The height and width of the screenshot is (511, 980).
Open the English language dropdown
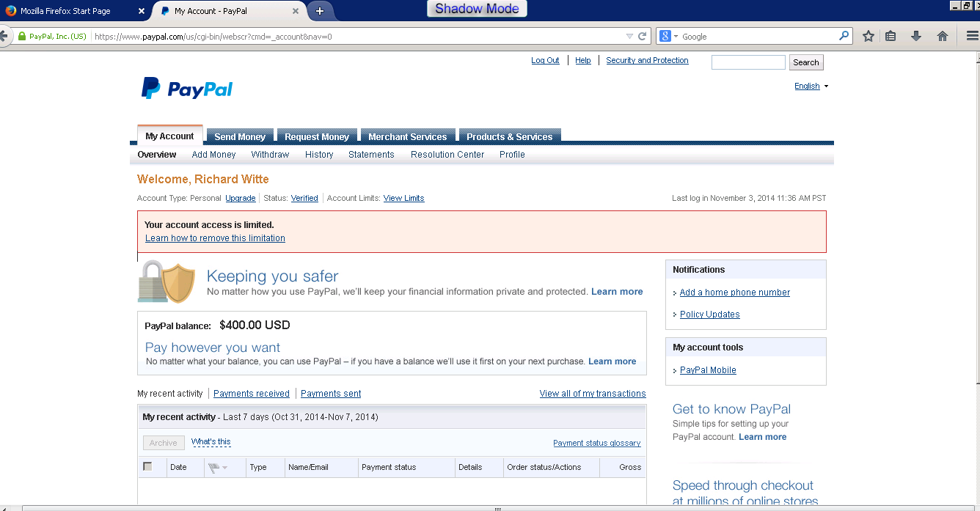(811, 86)
